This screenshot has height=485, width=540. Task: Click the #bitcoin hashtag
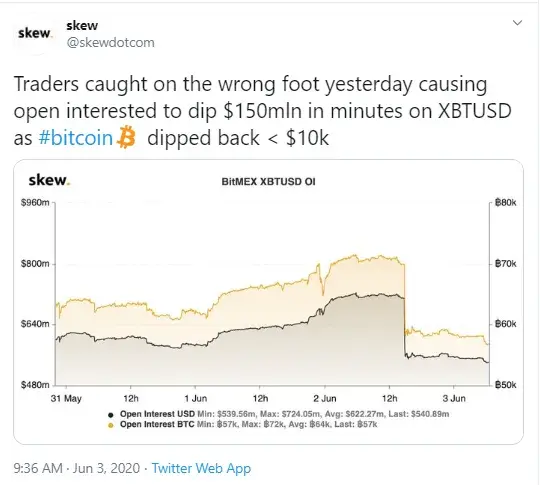pyautogui.click(x=76, y=138)
